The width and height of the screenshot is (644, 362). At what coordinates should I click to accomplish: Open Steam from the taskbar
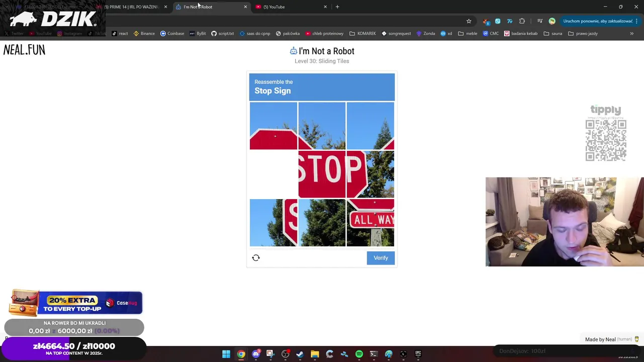click(x=300, y=354)
